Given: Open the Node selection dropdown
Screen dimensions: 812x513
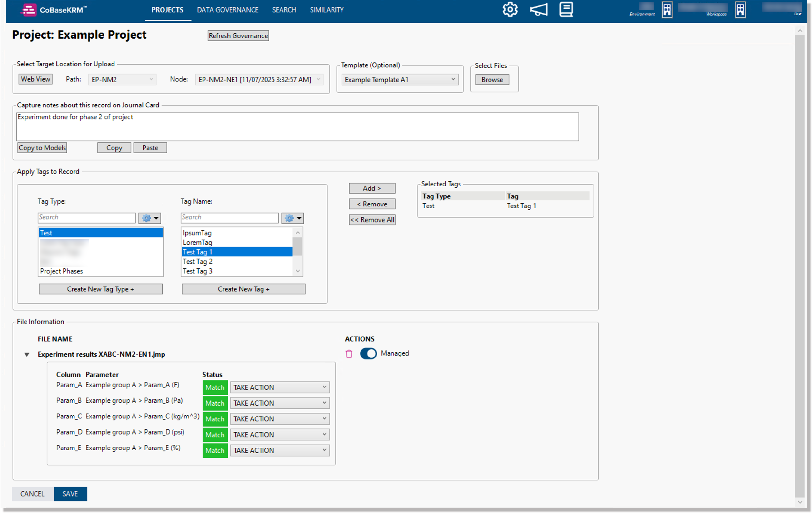Looking at the screenshot, I should (x=318, y=79).
